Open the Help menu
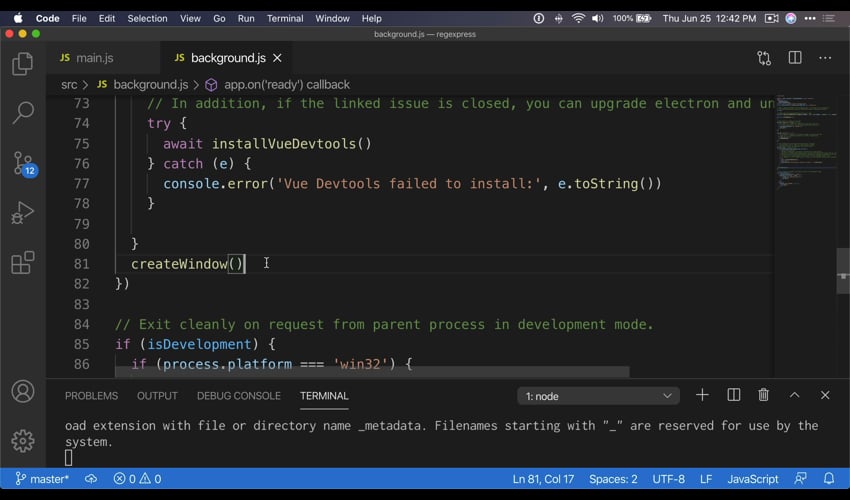850x500 pixels. 371,18
